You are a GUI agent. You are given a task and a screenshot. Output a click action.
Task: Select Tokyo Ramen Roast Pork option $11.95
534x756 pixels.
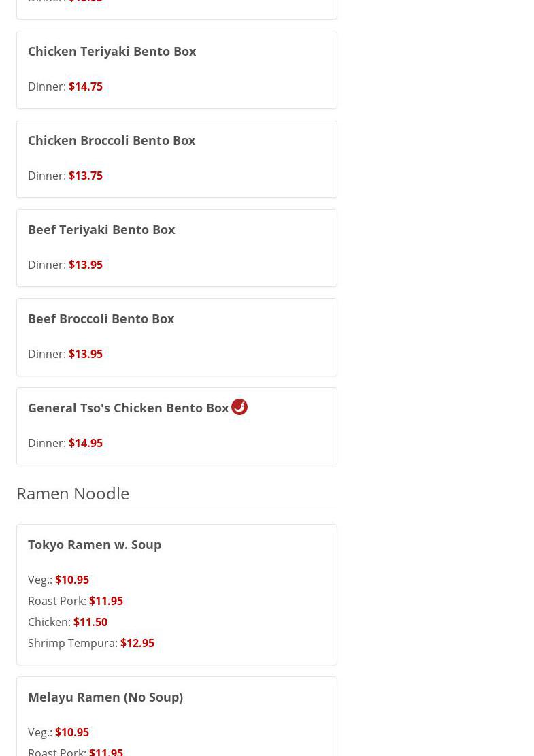pos(105,601)
